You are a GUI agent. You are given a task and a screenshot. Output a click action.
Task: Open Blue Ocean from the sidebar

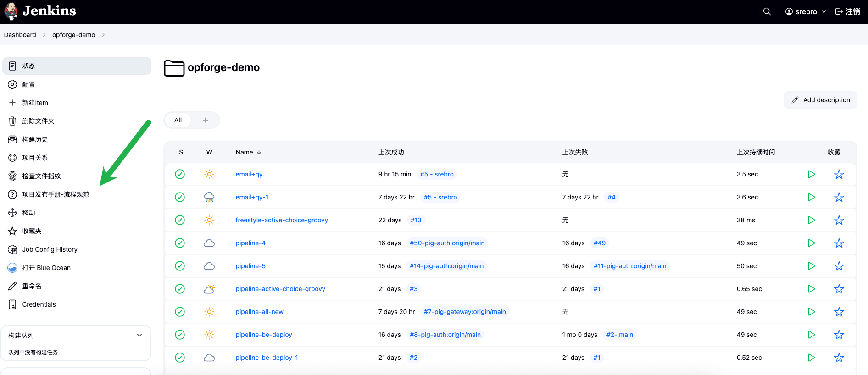46,268
